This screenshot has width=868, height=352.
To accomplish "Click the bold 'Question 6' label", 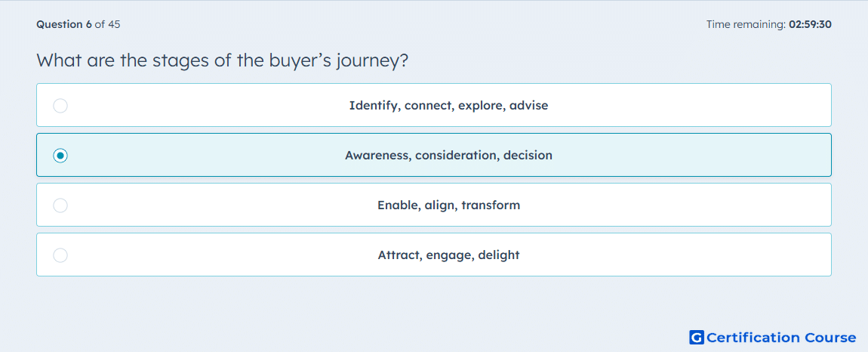I will pyautogui.click(x=64, y=24).
